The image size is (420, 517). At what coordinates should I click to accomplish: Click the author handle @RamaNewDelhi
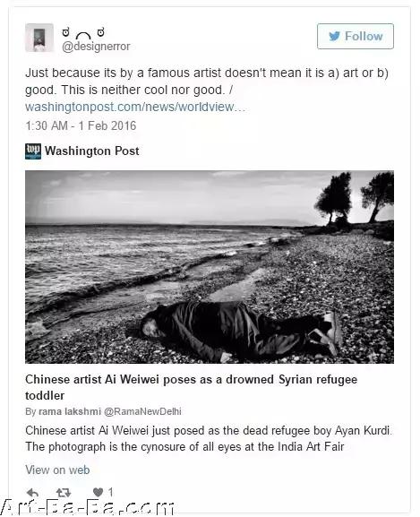click(142, 411)
